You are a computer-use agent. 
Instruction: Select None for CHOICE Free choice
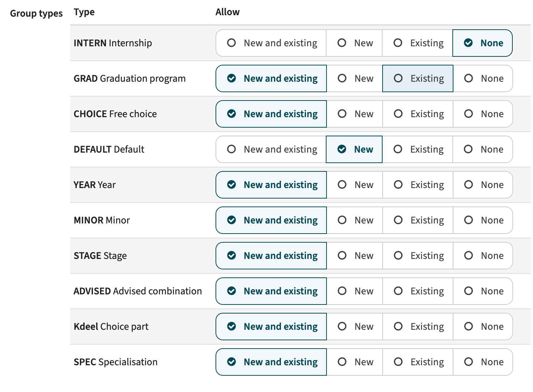[483, 114]
